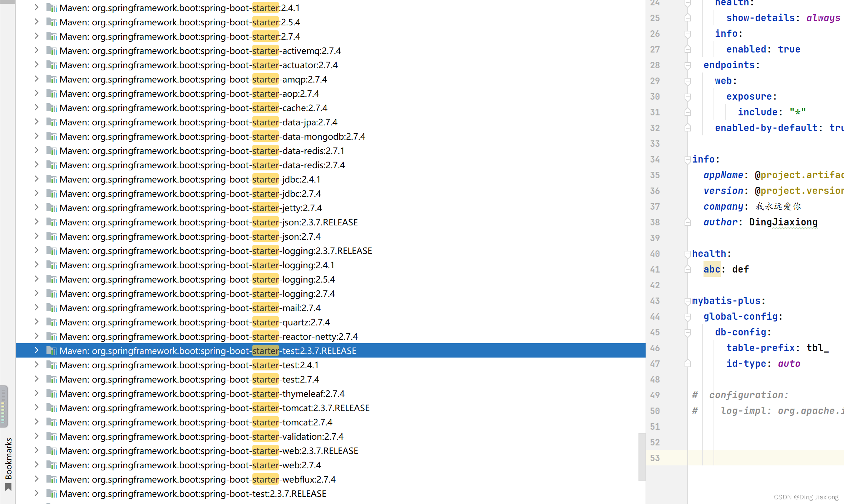Viewport: 844px width, 504px height.
Task: Click library icon of spring-boot-starter-validation:2.7.4
Action: point(52,436)
